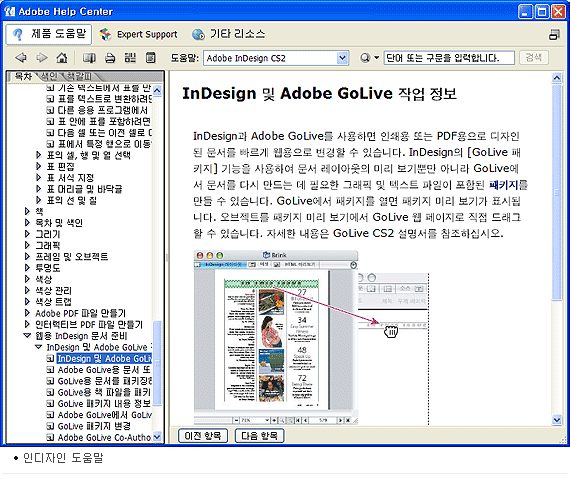Open the search options dropdown arrow

(376, 58)
